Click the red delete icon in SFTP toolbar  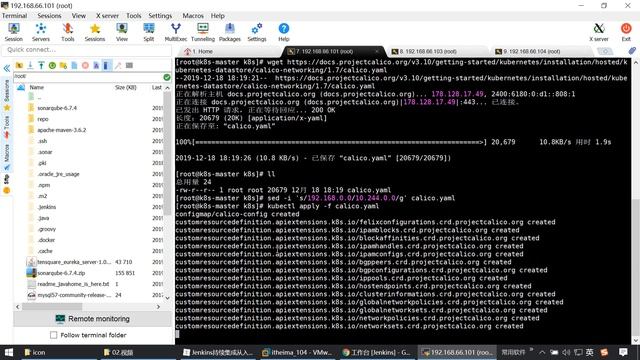pyautogui.click(x=85, y=65)
